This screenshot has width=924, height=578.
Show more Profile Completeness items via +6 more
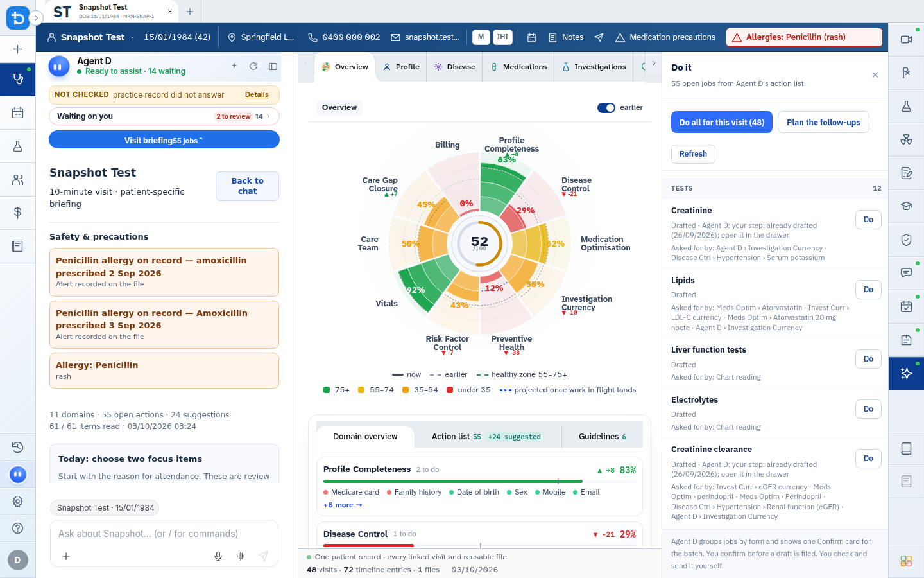(x=343, y=505)
